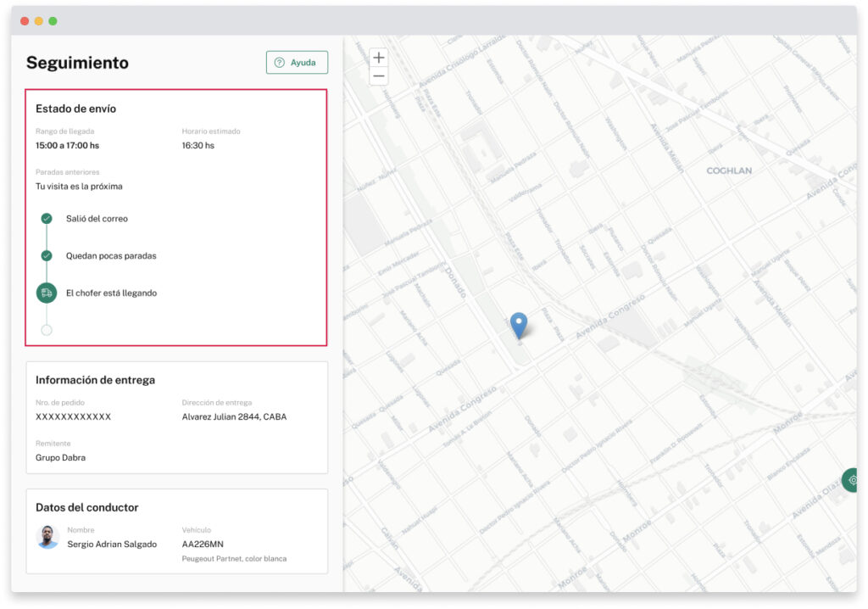Click the Horario estimado label
The width and height of the screenshot is (868, 609).
[x=211, y=131]
